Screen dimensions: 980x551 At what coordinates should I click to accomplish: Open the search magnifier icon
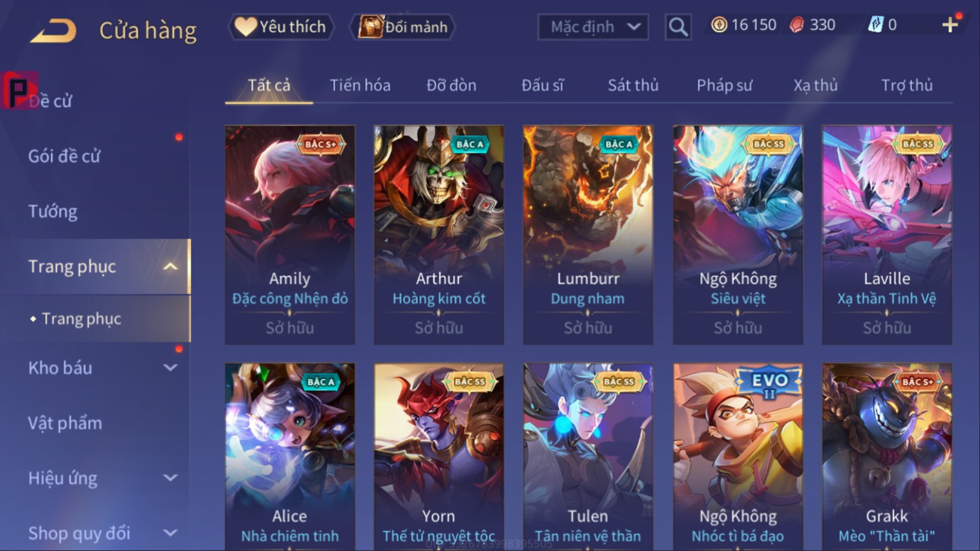click(678, 27)
